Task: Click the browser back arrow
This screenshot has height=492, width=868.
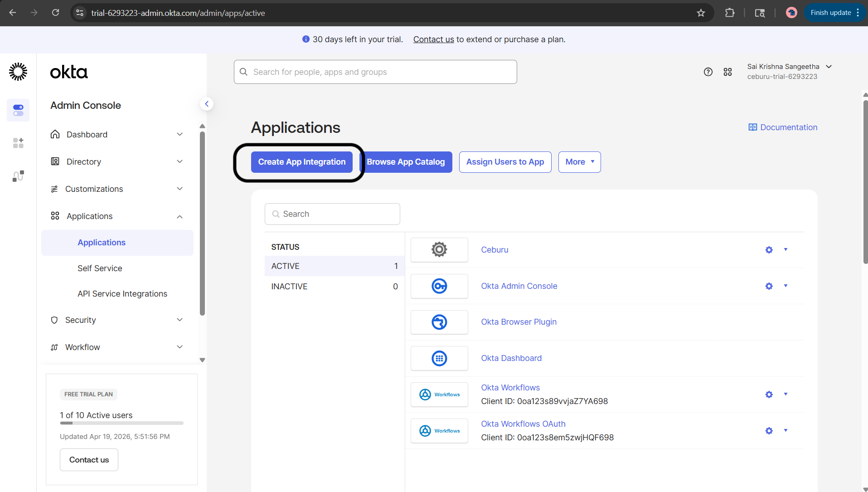Action: tap(13, 13)
